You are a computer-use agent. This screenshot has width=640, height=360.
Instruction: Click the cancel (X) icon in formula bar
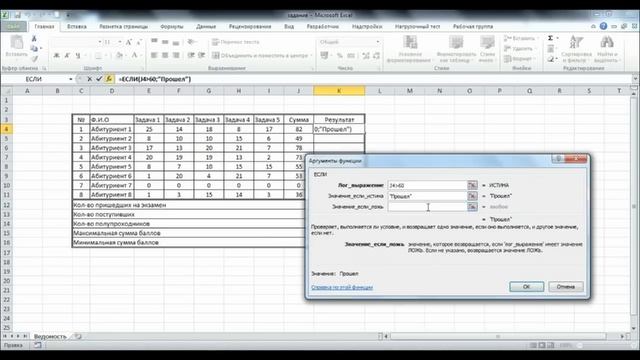(x=89, y=79)
